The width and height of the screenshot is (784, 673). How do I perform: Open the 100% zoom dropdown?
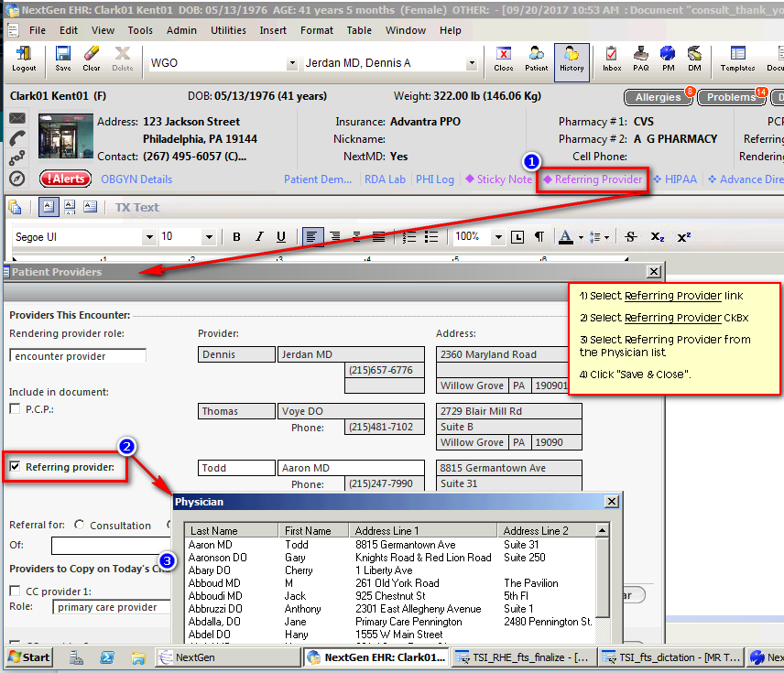pos(498,237)
